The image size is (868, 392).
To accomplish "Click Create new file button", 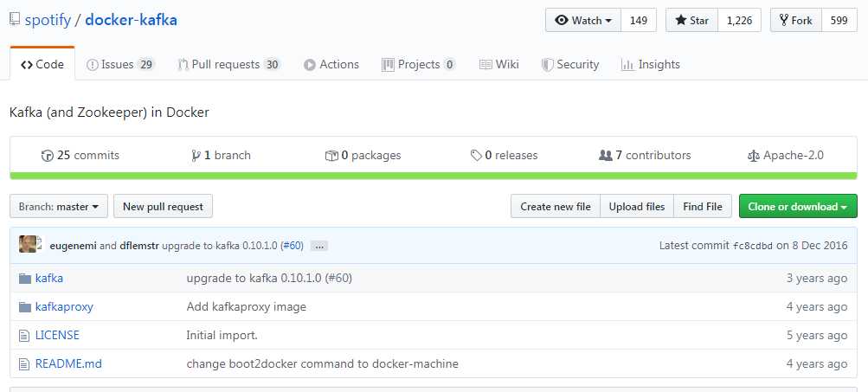I will pyautogui.click(x=556, y=207).
